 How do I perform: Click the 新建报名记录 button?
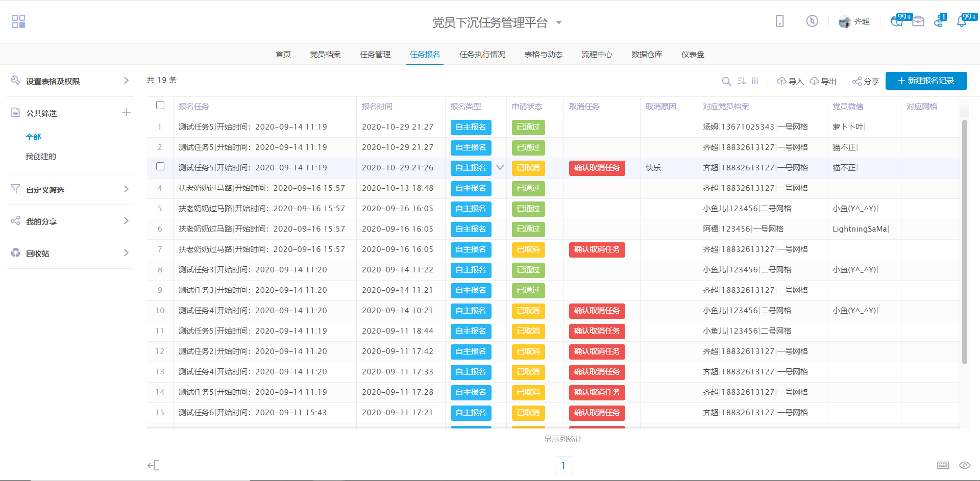click(x=926, y=81)
